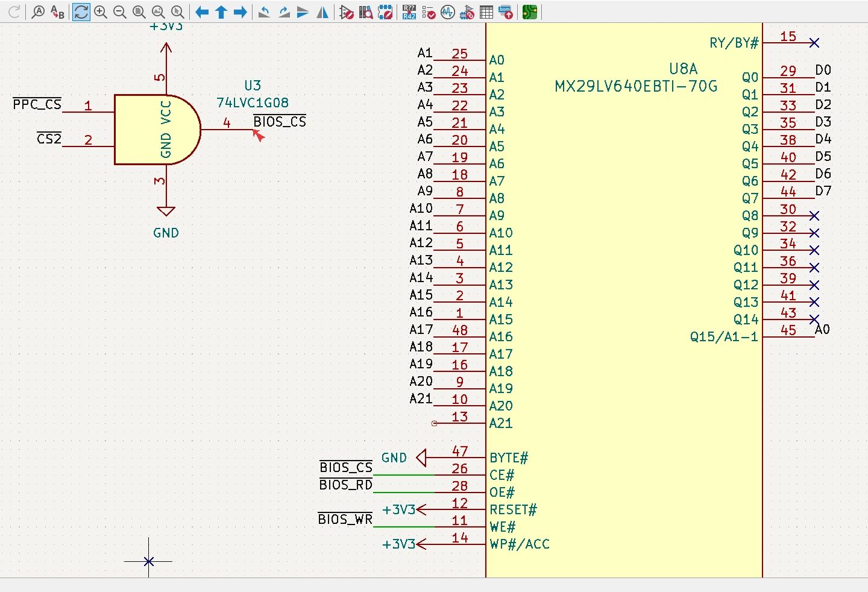Screen dimensions: 868x592
Task: Open the assign footprints tool
Action: (467, 12)
